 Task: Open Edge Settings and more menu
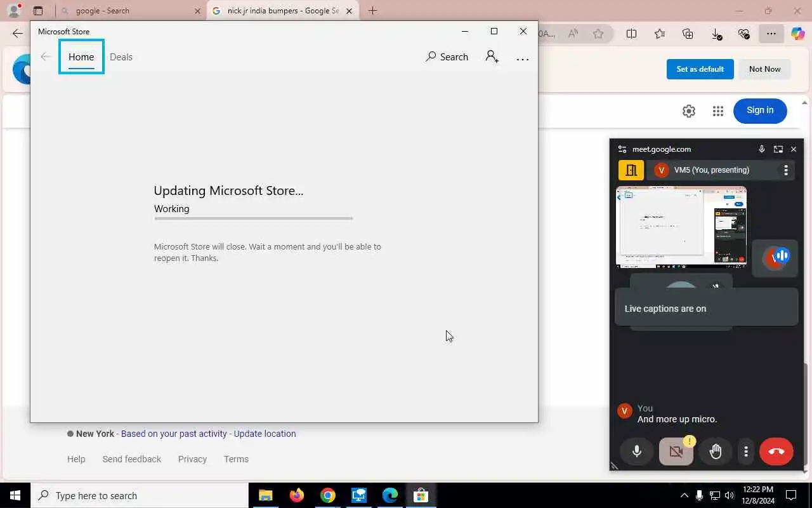click(771, 34)
